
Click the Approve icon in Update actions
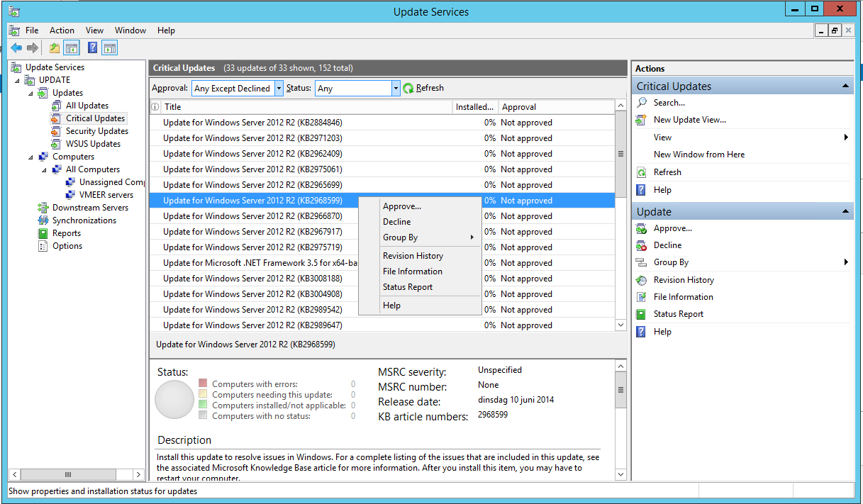pyautogui.click(x=642, y=228)
